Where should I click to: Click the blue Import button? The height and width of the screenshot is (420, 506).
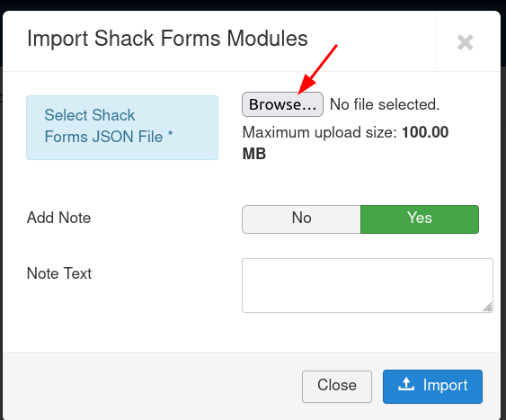click(x=432, y=387)
